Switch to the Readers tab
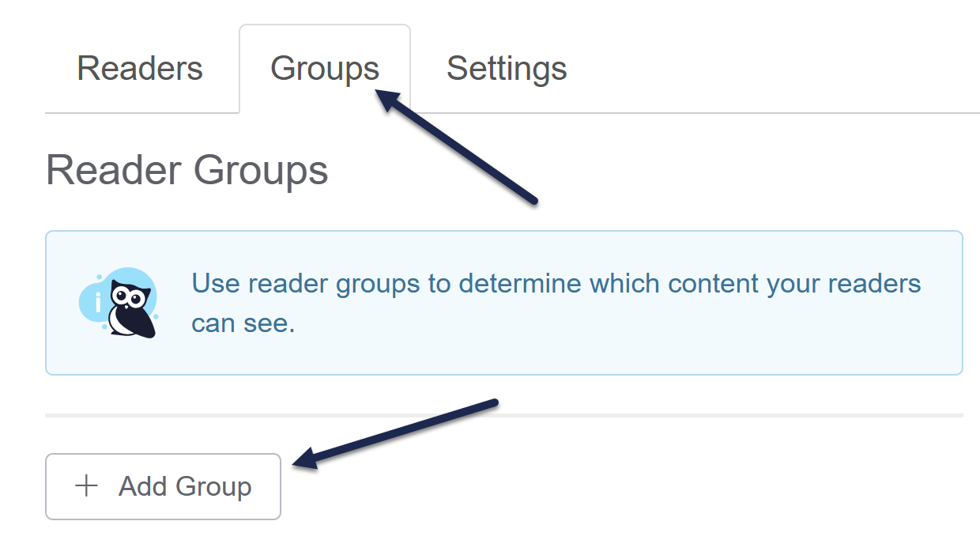 (140, 69)
